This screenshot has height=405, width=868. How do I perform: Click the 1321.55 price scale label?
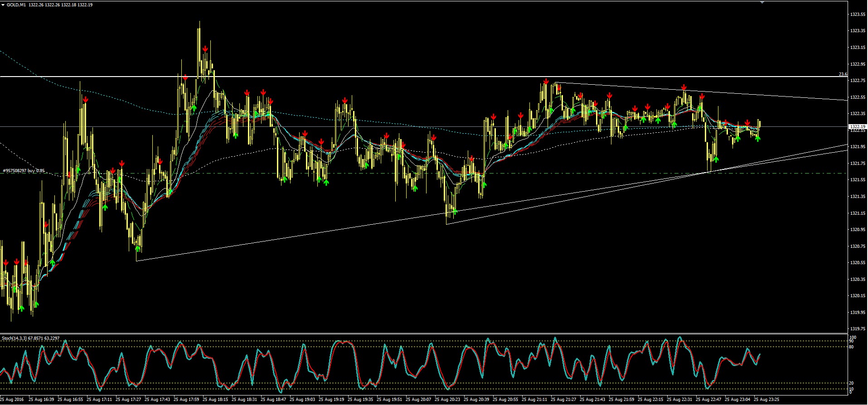pos(858,180)
